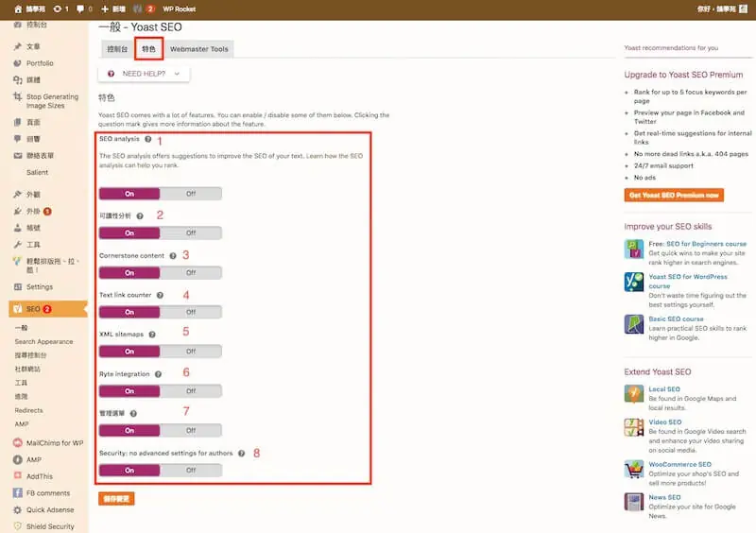The height and width of the screenshot is (533, 756).
Task: Click the wrench tools icon in sidebar
Action: (17, 244)
